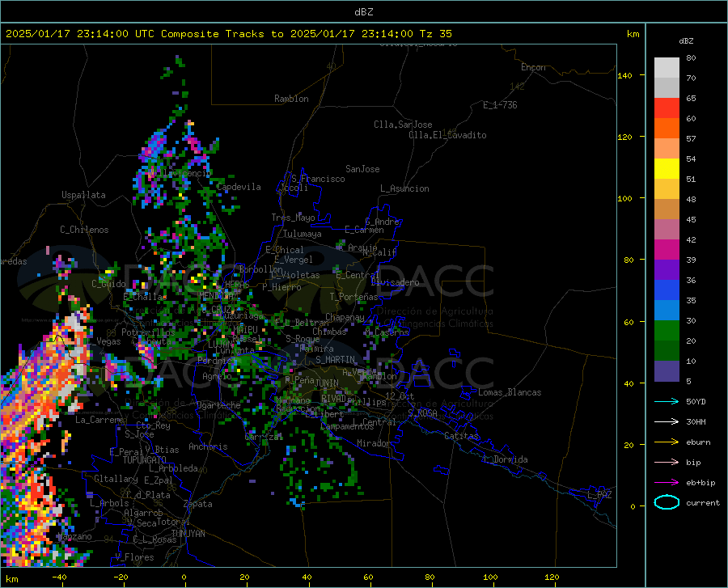Click the Composite Tracks timestamp header
This screenshot has height=588, width=728.
(228, 34)
